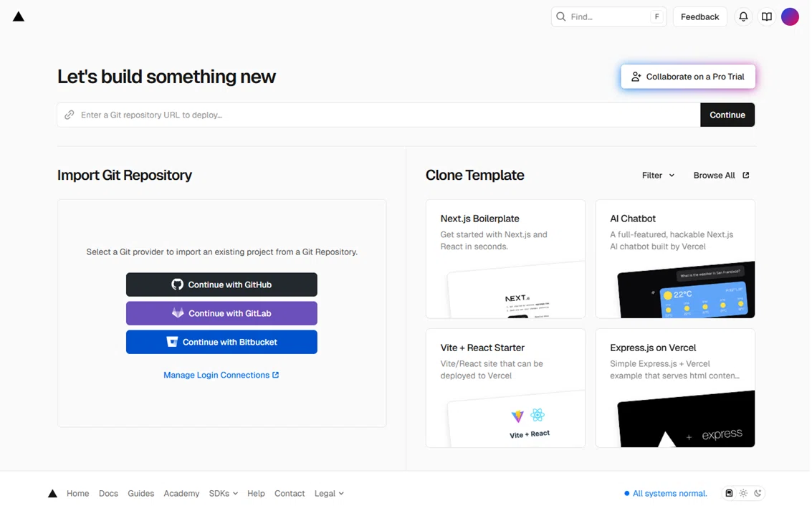The width and height of the screenshot is (812, 516).
Task: Open the documentation book icon
Action: click(766, 16)
